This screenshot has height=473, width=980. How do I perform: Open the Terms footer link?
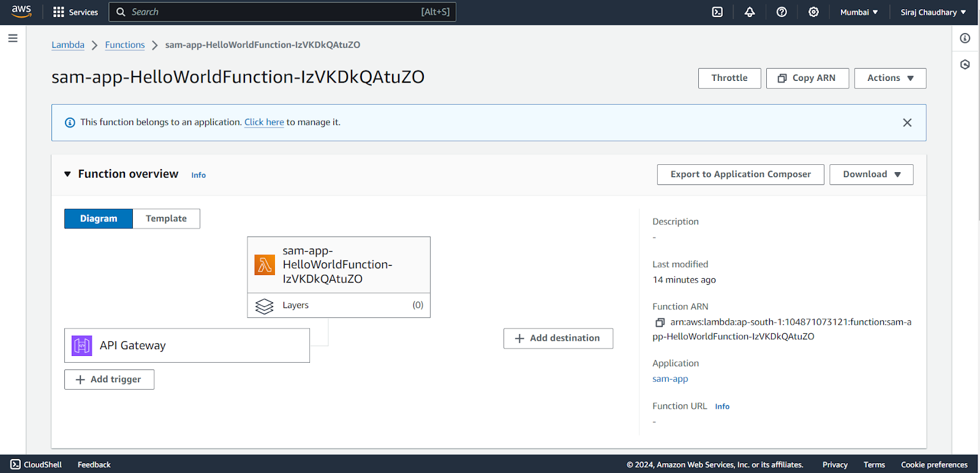coord(874,464)
